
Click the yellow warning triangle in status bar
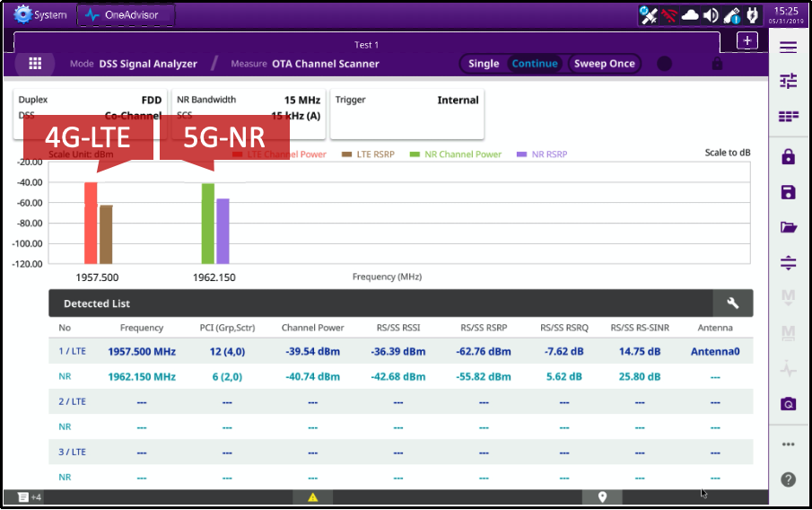313,497
